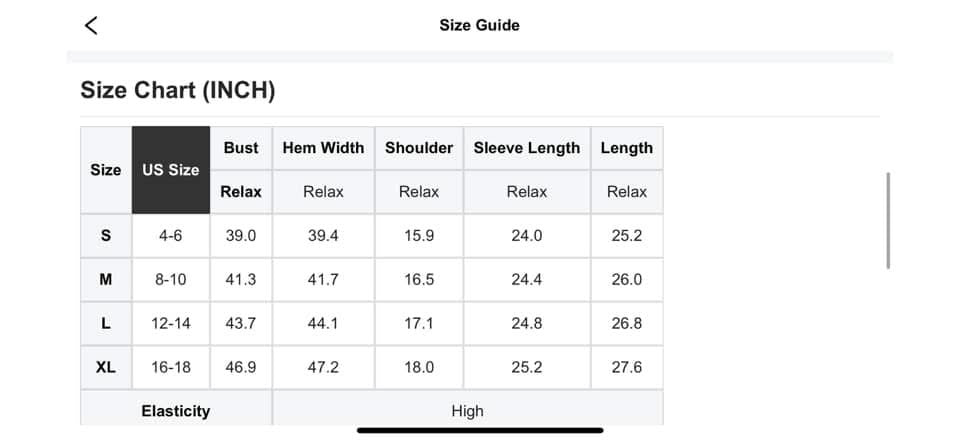This screenshot has height=442, width=960.
Task: Select the XL size row label
Action: 106,367
